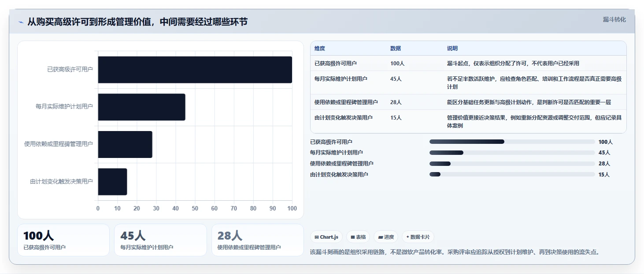
Task: Click the x-axis tick label 0
Action: (98, 209)
